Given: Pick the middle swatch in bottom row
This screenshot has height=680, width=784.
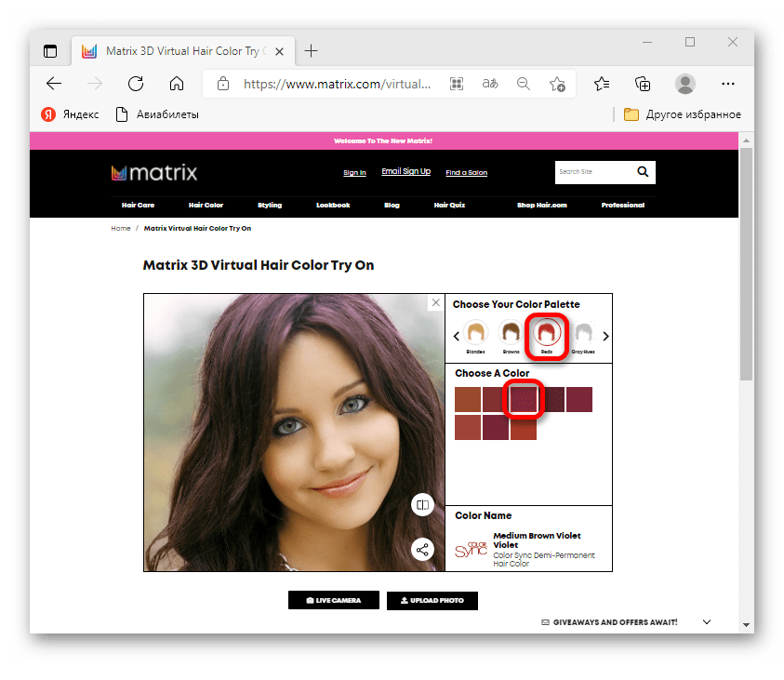Looking at the screenshot, I should pos(496,428).
